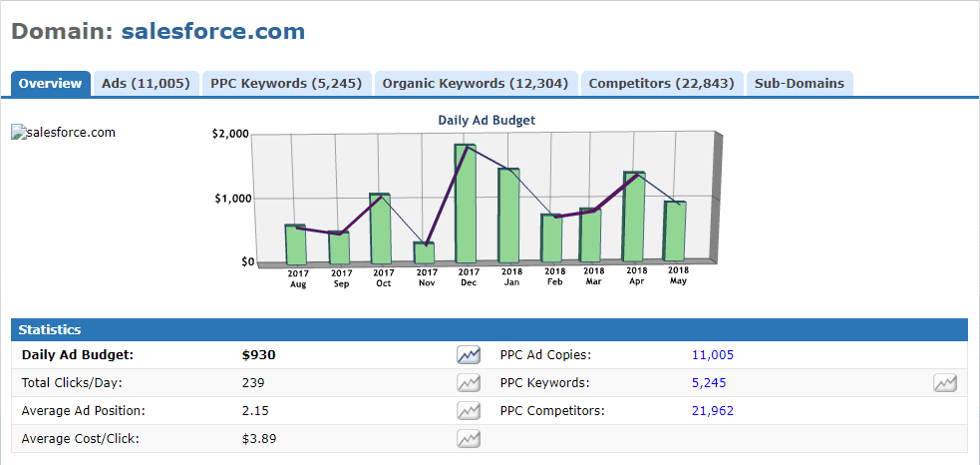Click the Average Cost/Click: label
The image size is (980, 465).
(80, 439)
